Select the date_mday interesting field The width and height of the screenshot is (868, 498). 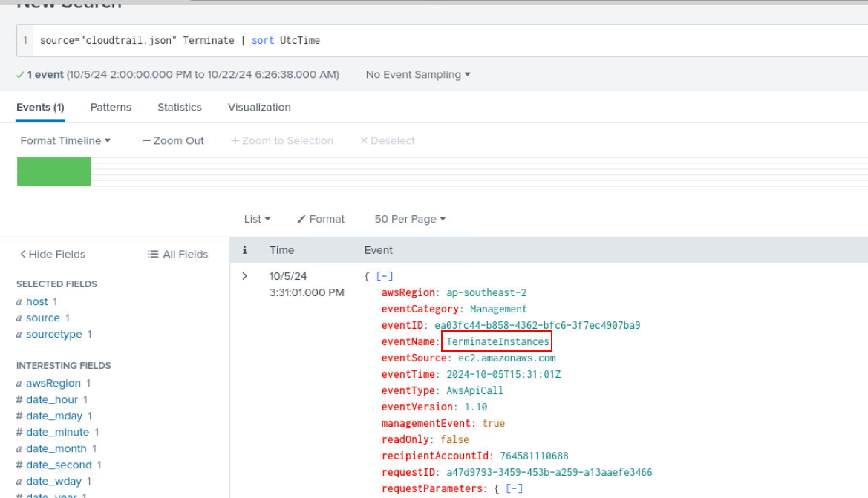click(54, 416)
